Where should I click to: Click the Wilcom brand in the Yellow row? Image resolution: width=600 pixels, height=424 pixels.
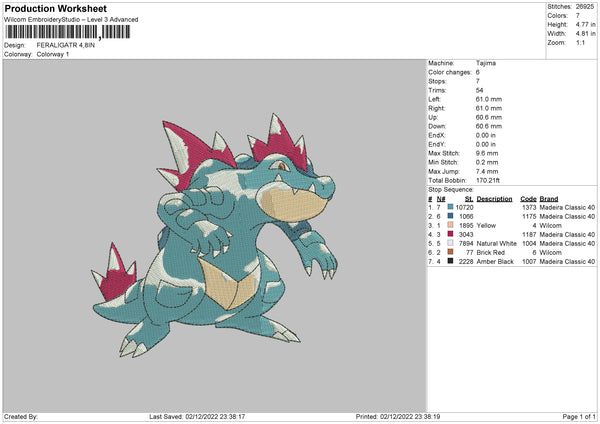(x=550, y=226)
